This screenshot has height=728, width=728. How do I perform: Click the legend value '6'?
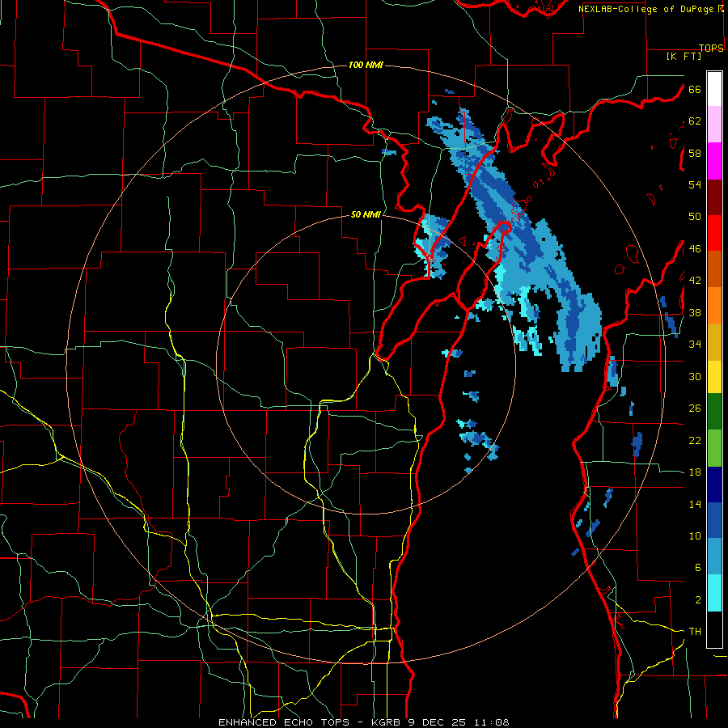(698, 568)
